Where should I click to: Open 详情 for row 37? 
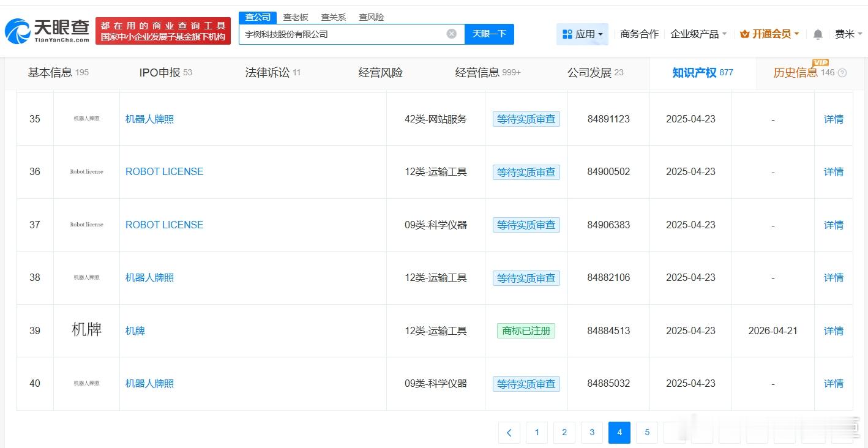(x=833, y=225)
